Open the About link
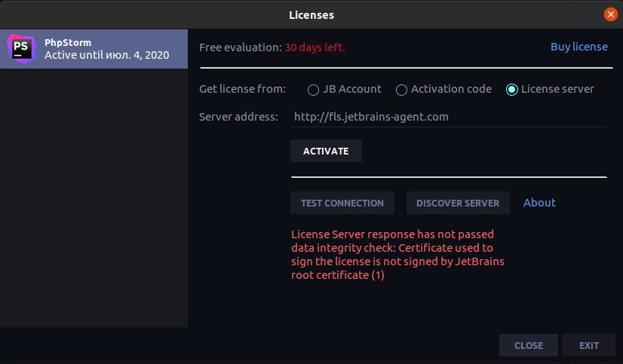Viewport: 623px width, 364px height. click(539, 203)
